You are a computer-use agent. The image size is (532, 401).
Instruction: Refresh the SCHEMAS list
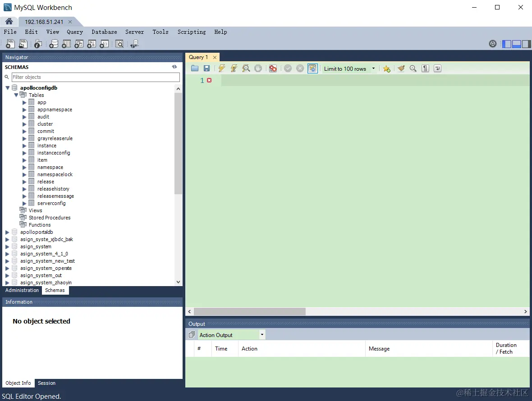[x=174, y=67]
